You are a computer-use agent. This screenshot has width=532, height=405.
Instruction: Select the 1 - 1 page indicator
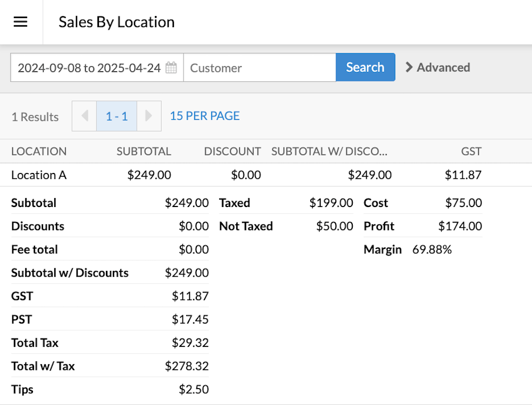[117, 116]
